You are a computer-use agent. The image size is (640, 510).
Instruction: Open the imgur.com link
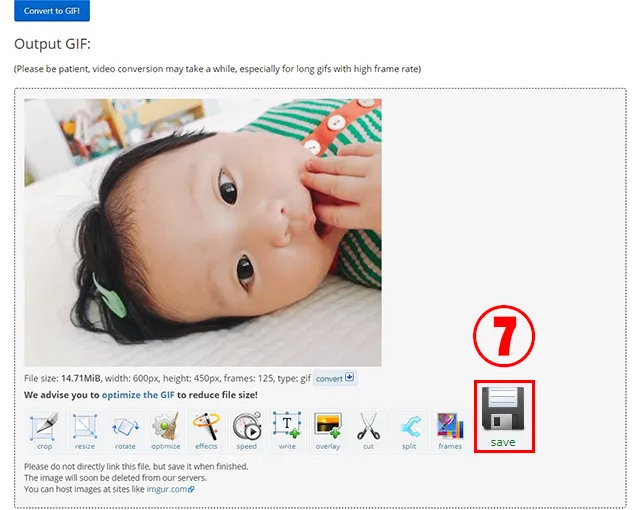(170, 489)
